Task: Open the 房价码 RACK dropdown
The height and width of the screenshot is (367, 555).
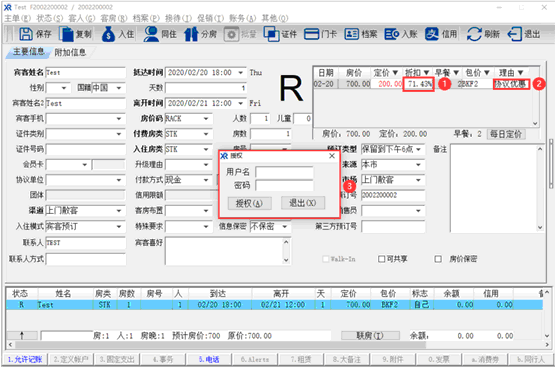Action: point(206,119)
